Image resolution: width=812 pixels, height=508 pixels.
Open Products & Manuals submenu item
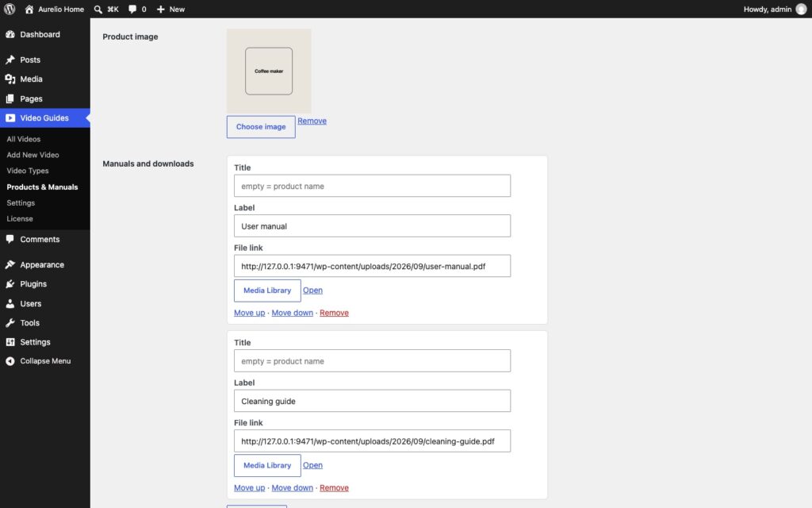(42, 187)
